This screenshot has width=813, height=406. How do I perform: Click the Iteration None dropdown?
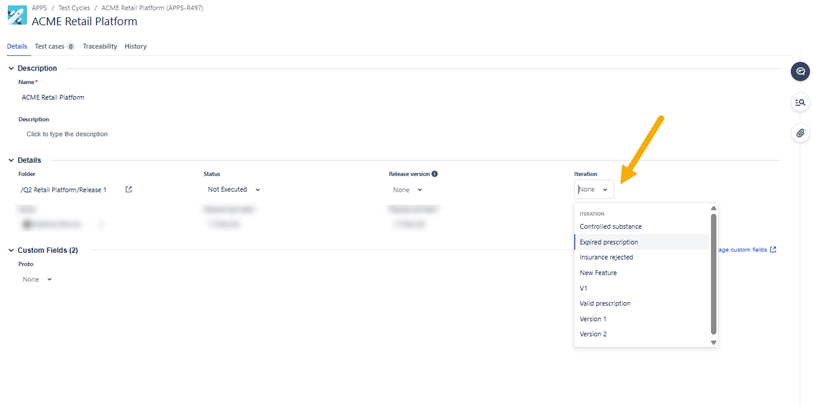[x=594, y=189]
